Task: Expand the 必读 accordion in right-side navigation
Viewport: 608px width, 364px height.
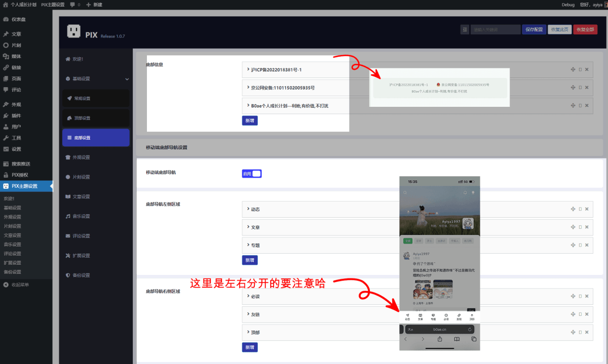Action: click(255, 296)
